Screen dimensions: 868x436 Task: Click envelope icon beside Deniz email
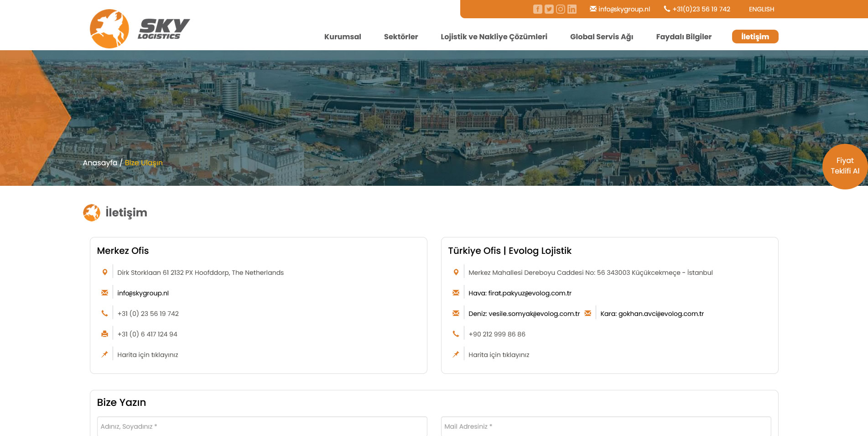(x=456, y=313)
